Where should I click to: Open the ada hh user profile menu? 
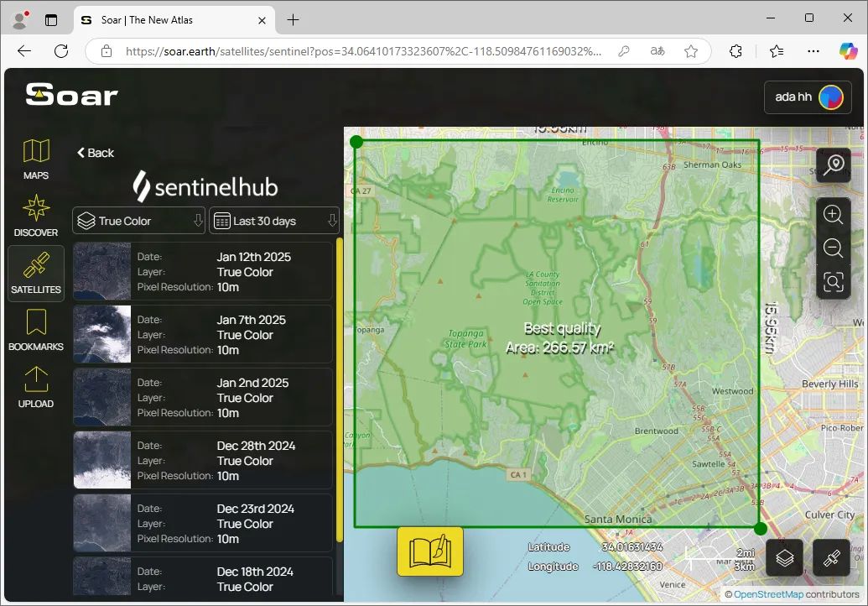click(x=808, y=97)
